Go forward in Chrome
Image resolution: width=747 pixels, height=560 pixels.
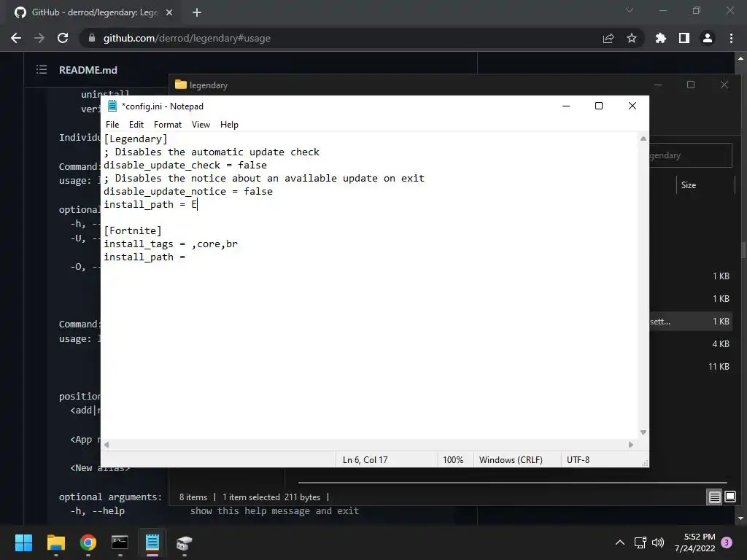pyautogui.click(x=39, y=38)
